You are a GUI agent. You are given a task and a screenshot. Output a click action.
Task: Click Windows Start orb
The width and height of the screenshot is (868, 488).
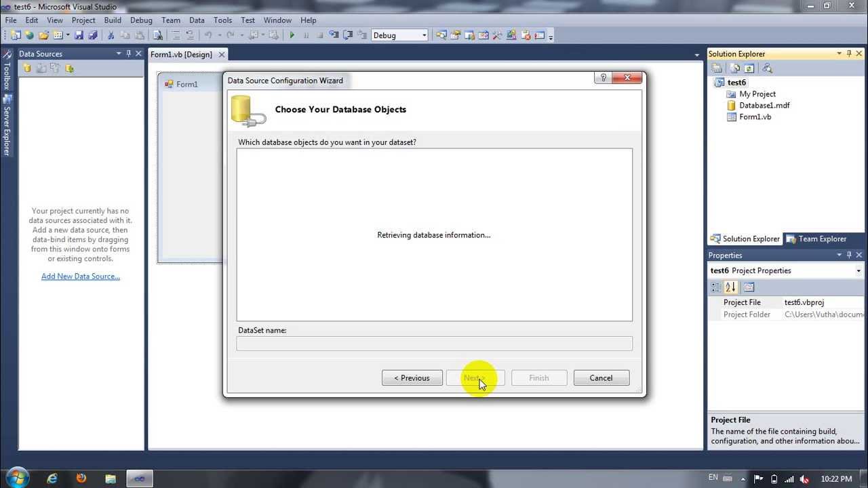click(16, 477)
